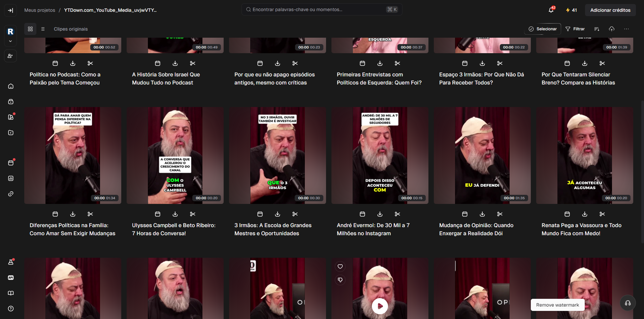This screenshot has height=319, width=644.
Task: Open the help question mark icon
Action: point(11,309)
